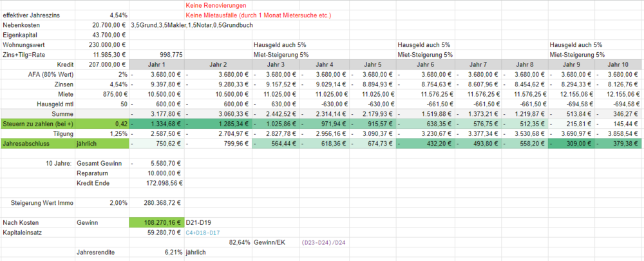Viewport: 644px width, 261px height.
Task: Select the green 'Jahresabschluss' label cell
Action: [38, 143]
